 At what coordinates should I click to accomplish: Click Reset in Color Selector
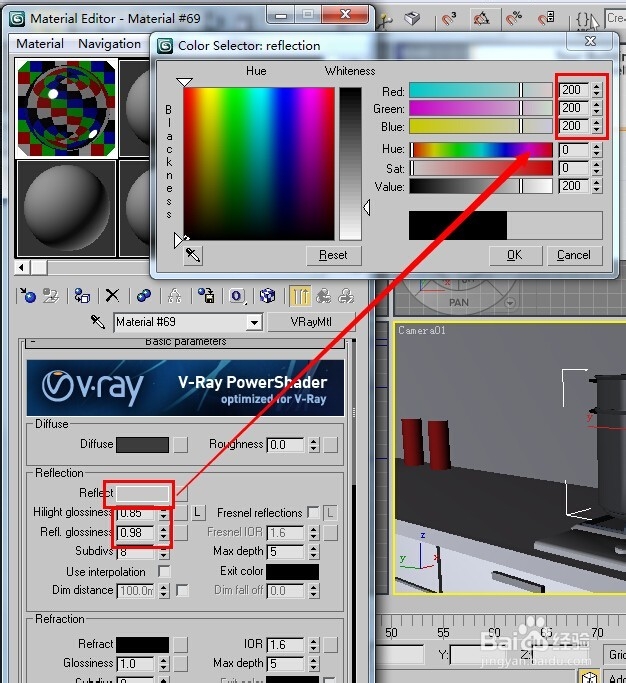point(334,255)
